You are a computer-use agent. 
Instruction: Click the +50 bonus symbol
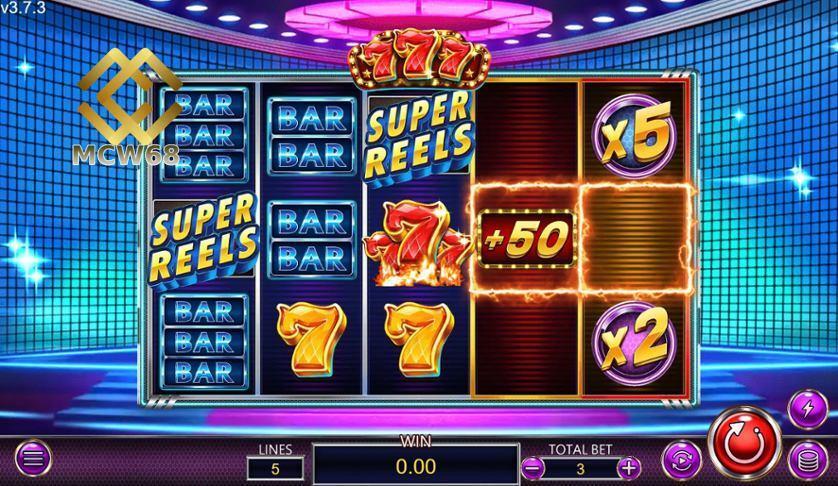[526, 238]
